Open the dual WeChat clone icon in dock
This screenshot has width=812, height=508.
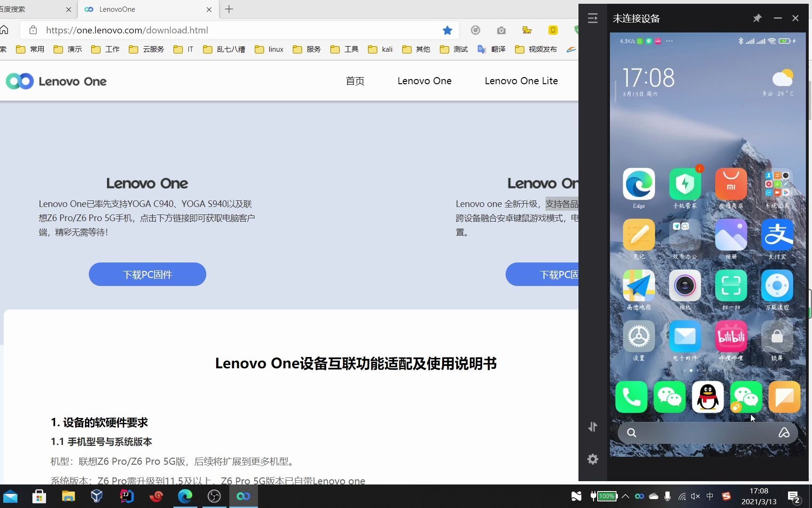[x=746, y=397]
